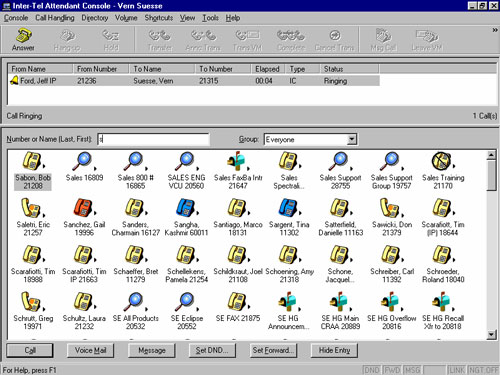Expand toolbar overflow chevron
The image size is (500, 375).
[x=495, y=30]
